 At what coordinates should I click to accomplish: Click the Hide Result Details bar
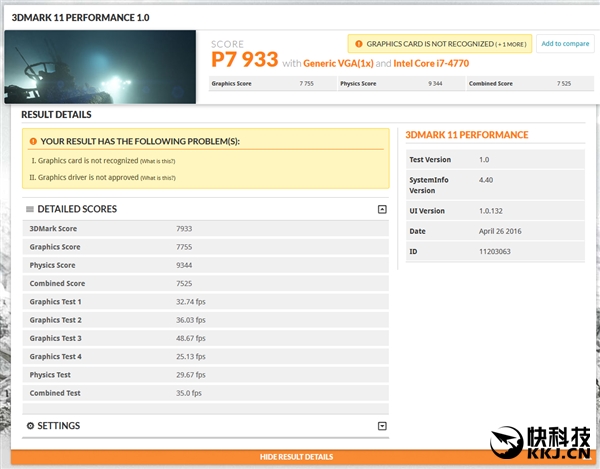[296, 457]
